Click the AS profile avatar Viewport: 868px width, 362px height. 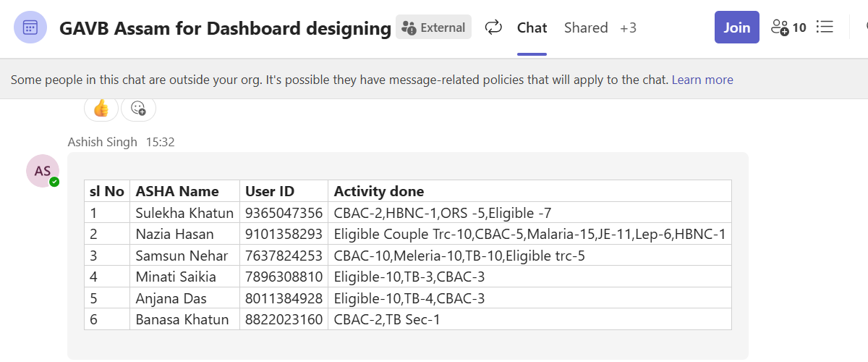pyautogui.click(x=43, y=171)
